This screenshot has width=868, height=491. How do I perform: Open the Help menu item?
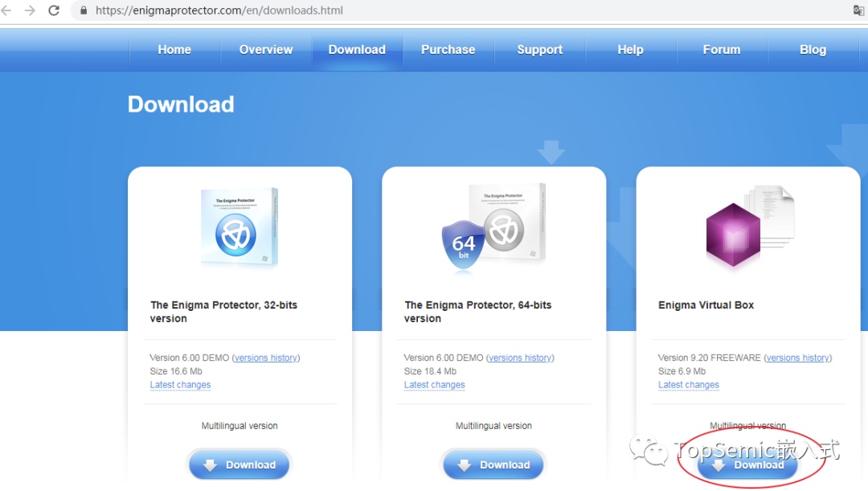pyautogui.click(x=631, y=50)
